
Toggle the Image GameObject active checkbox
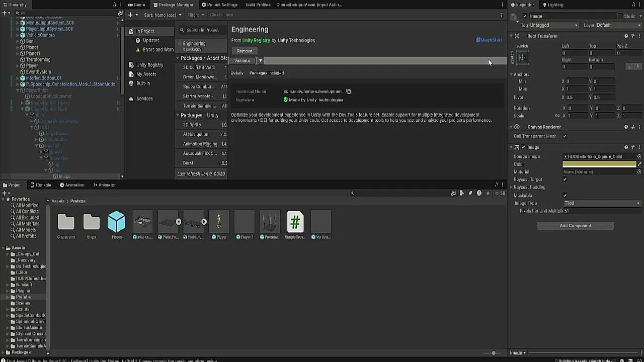[x=525, y=16]
